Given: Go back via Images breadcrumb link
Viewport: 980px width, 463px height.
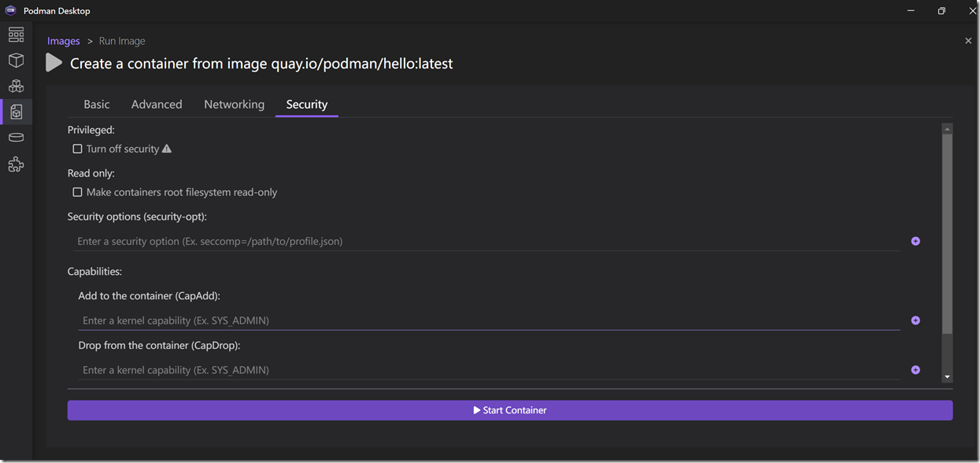Looking at the screenshot, I should click(64, 41).
